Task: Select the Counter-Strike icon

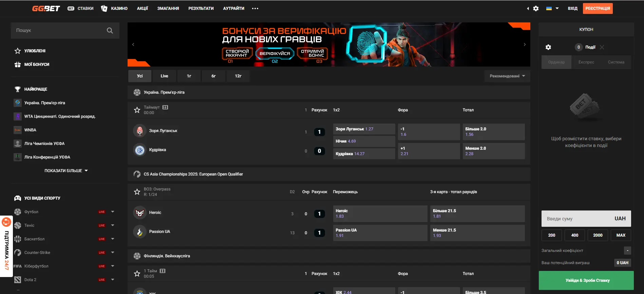Action: [x=18, y=253]
